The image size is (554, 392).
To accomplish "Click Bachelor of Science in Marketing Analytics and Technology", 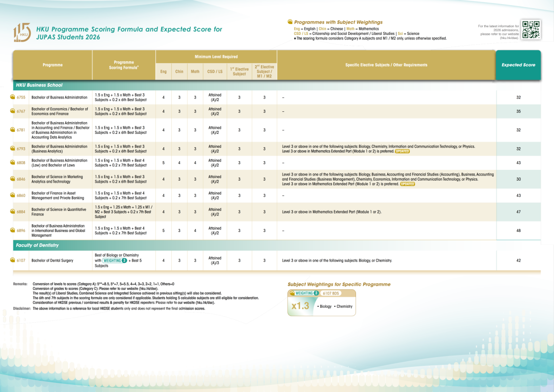I will click(x=57, y=179).
